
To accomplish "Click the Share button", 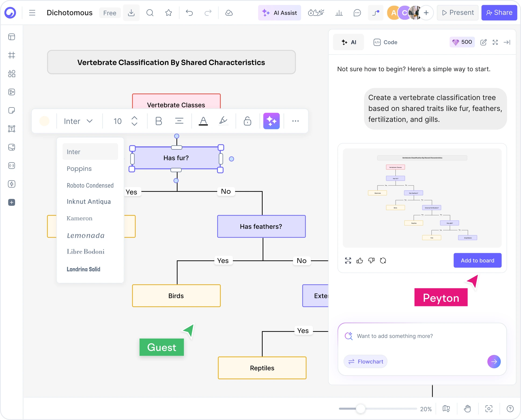I will click(x=499, y=13).
